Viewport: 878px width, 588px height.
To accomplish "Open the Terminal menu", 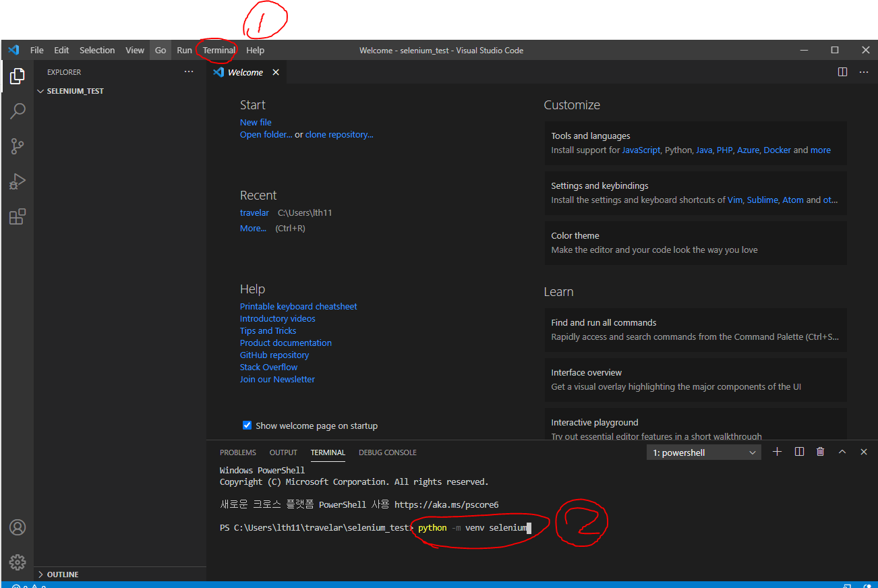I will pos(219,50).
